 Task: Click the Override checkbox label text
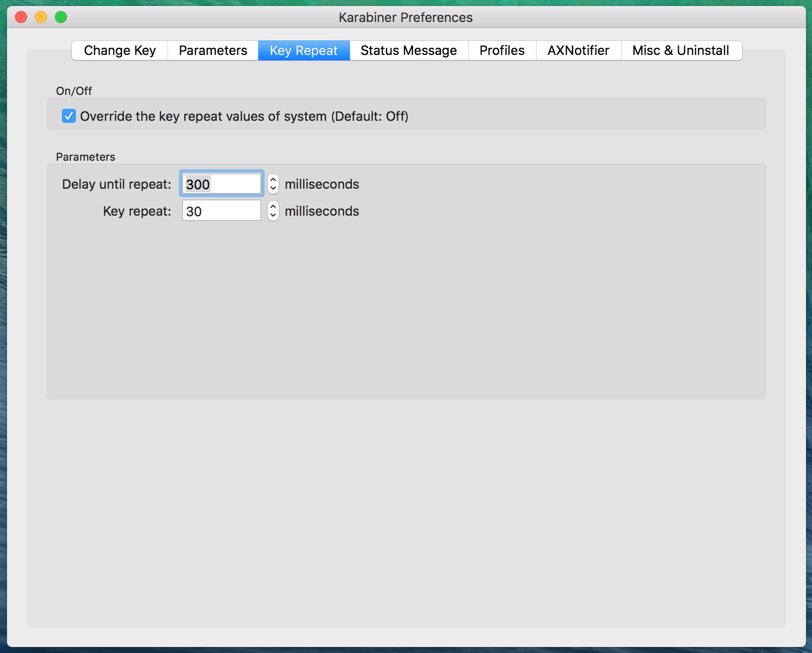click(244, 116)
